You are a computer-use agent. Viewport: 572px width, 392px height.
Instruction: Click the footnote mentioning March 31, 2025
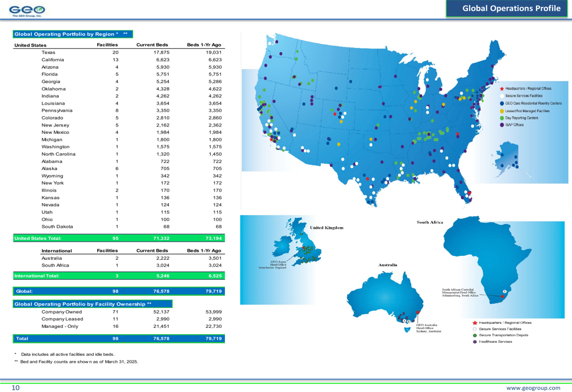(x=79, y=362)
